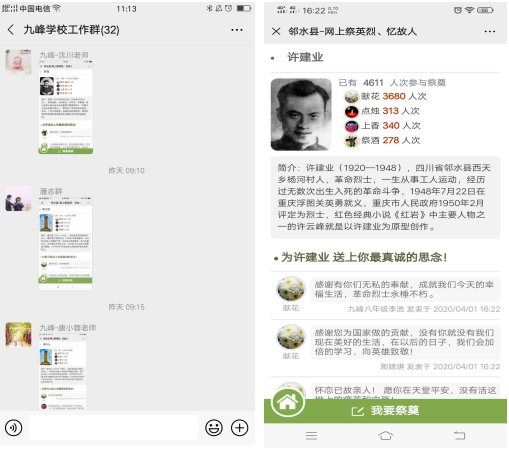This screenshot has width=509, height=449.
Task: Open the three-dot menu of 九峰学校工作群 chat
Action: 237,30
